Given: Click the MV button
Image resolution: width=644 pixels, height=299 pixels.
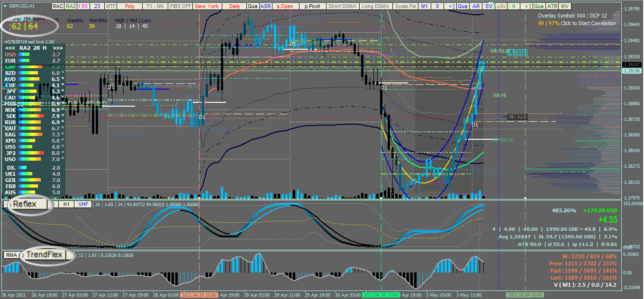Looking at the screenshot, I should click(x=564, y=6).
